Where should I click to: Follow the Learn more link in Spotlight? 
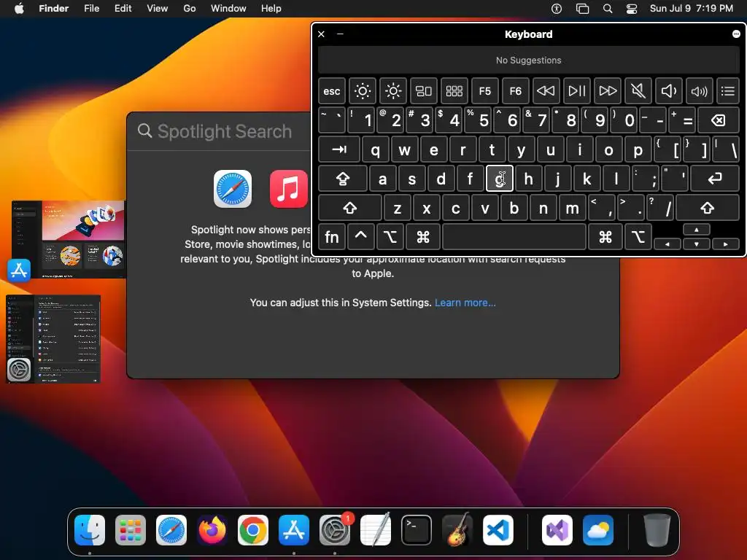click(x=465, y=303)
